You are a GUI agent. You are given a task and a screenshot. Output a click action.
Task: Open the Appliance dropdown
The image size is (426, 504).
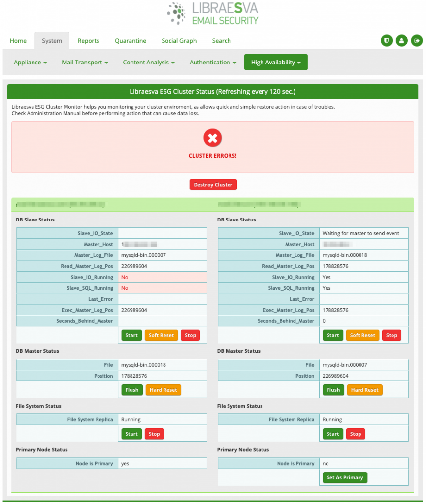pos(30,62)
